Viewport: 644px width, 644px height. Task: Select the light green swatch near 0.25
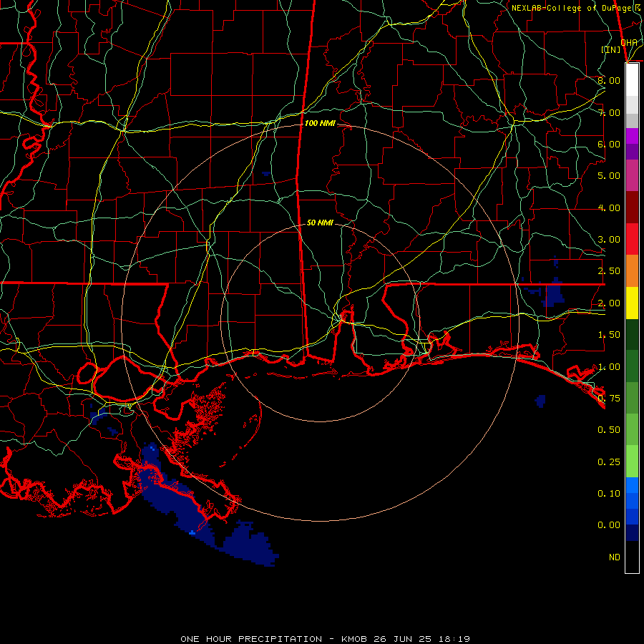(632, 462)
